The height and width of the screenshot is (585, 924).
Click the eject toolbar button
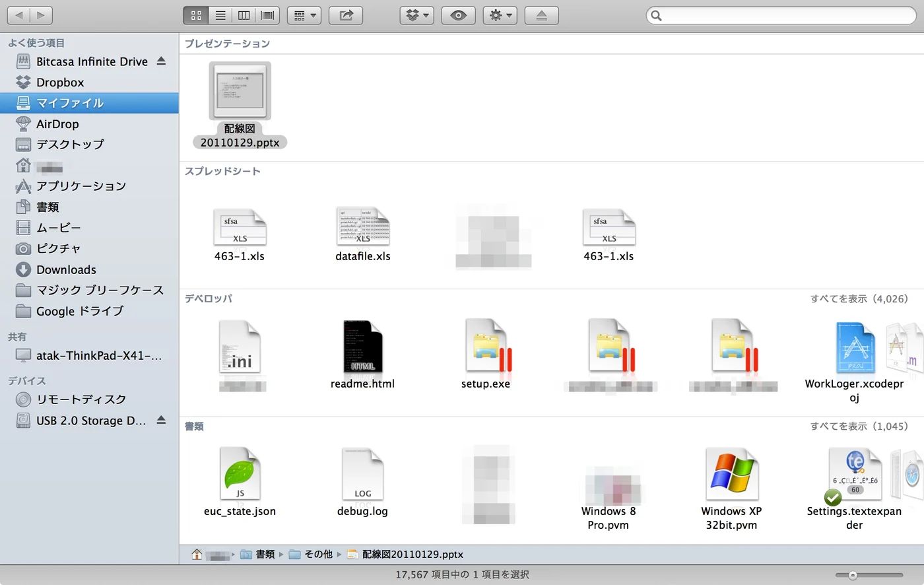point(541,15)
